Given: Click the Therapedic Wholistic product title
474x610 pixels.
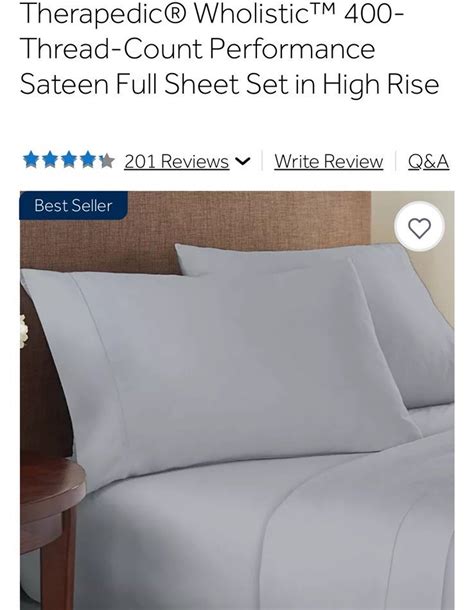Looking at the screenshot, I should [229, 49].
